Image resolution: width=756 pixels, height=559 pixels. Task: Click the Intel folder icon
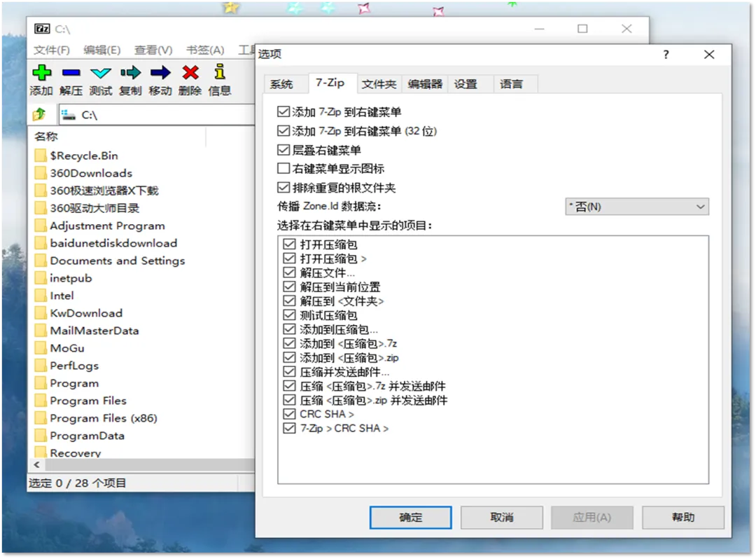point(41,296)
